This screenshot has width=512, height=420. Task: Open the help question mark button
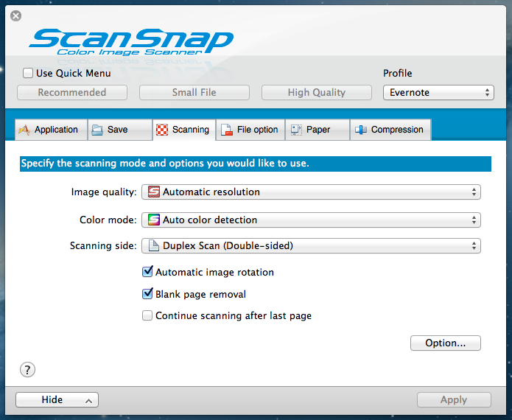[27, 370]
